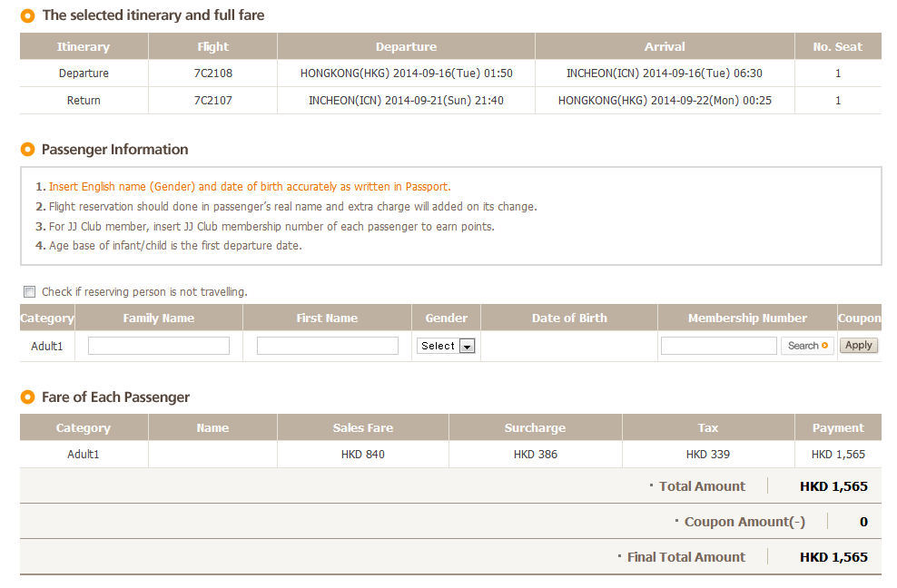Check the reserving person is not travelling box
This screenshot has height=588, width=897.
30,292
